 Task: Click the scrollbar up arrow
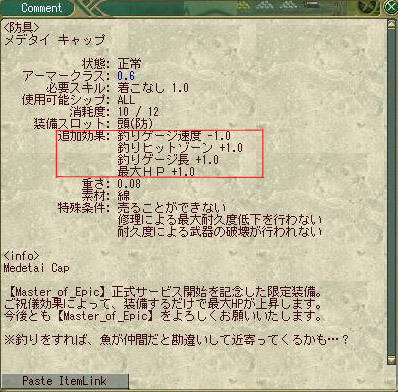(x=391, y=25)
